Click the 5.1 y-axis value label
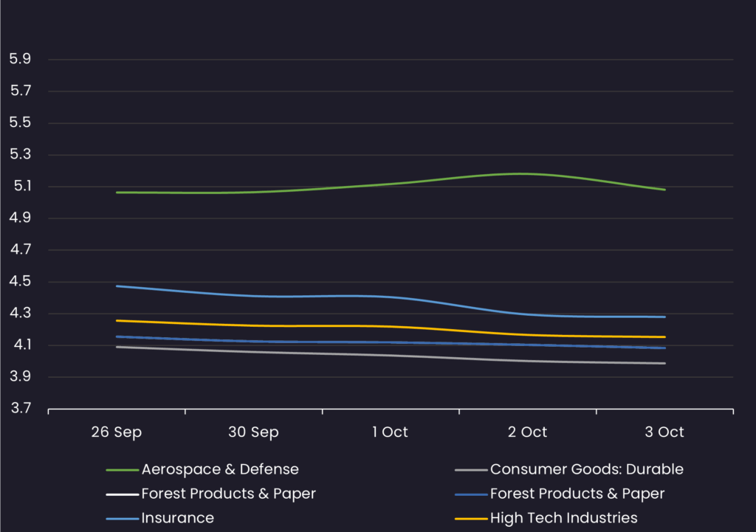756x532 pixels. pos(19,187)
